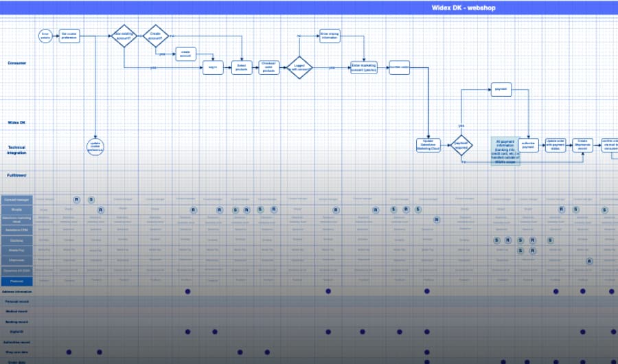This screenshot has width=618, height=364.
Task: Select the 'Set cookie preference' process box
Action: point(69,36)
